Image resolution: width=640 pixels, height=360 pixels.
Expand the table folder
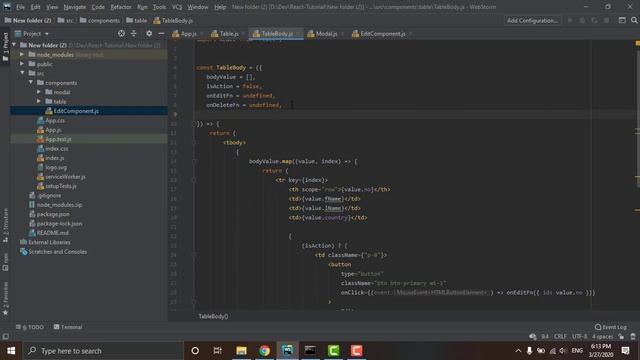(39, 101)
